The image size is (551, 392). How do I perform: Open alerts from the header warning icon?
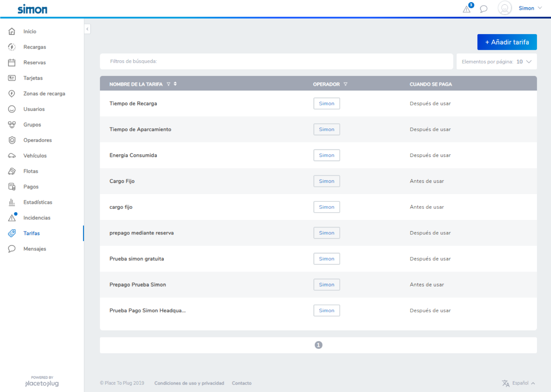point(467,9)
